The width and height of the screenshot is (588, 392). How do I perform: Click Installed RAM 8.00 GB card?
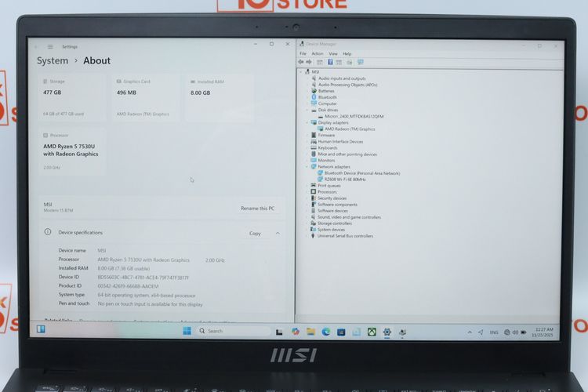[x=220, y=98]
